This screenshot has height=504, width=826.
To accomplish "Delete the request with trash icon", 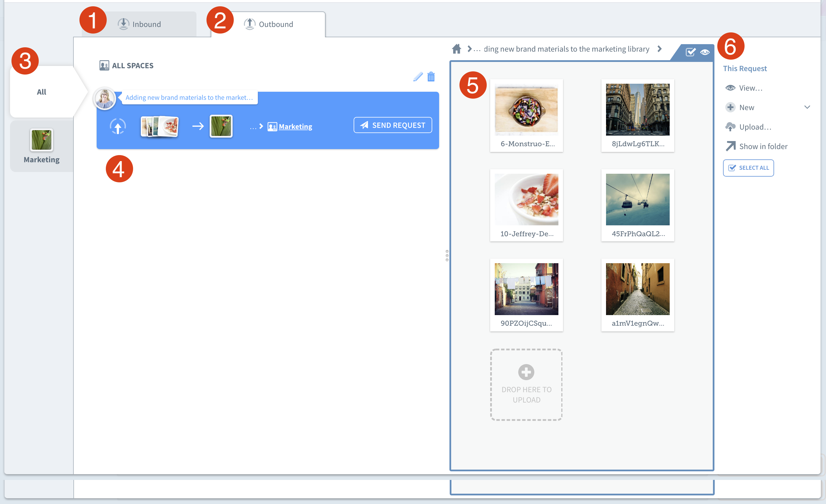I will click(x=431, y=77).
